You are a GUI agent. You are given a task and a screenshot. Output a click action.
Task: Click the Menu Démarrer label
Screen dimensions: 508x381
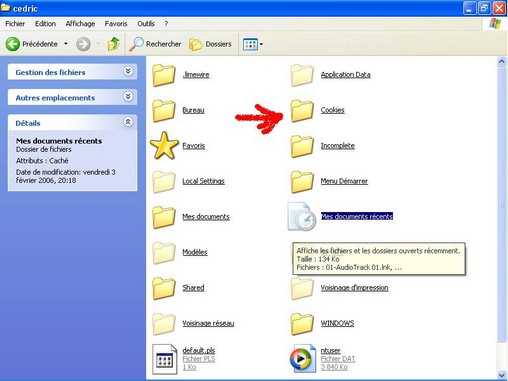click(344, 181)
